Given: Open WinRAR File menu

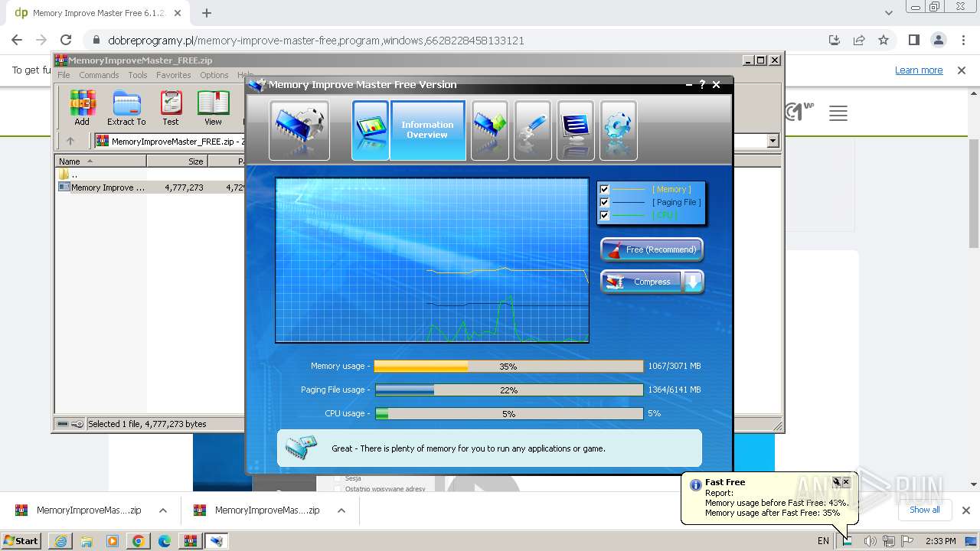Looking at the screenshot, I should 64,75.
